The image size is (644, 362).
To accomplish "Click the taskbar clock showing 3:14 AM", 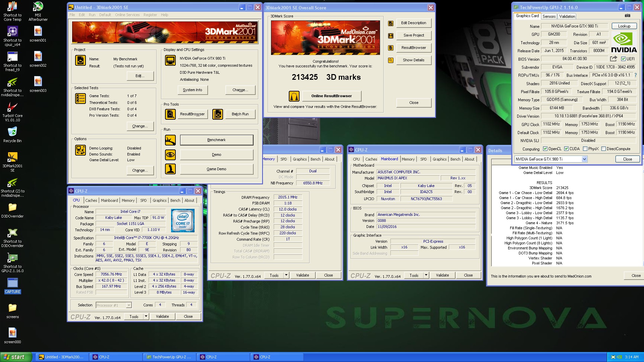I will coord(632,357).
